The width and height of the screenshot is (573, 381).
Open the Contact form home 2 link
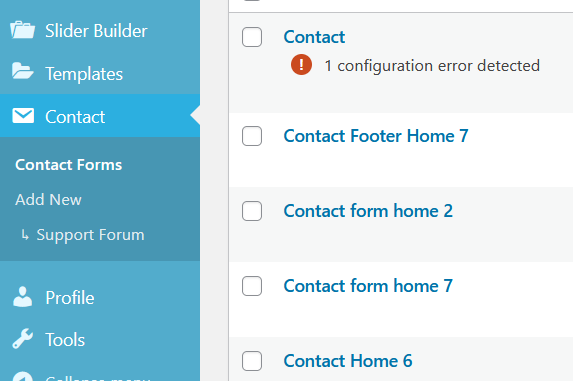[368, 211]
